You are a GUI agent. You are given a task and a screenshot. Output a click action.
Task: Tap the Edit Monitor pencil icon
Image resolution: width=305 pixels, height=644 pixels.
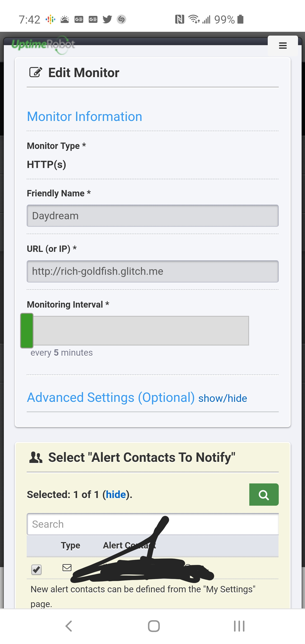coord(36,72)
